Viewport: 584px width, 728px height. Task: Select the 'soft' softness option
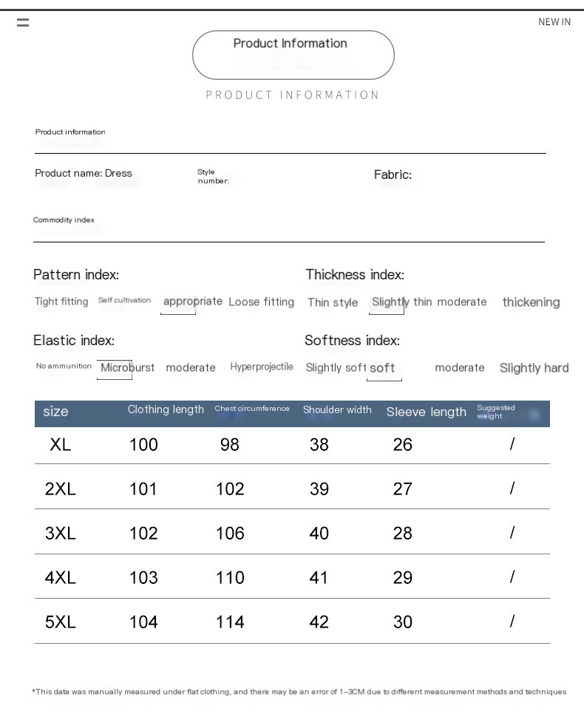(x=382, y=368)
